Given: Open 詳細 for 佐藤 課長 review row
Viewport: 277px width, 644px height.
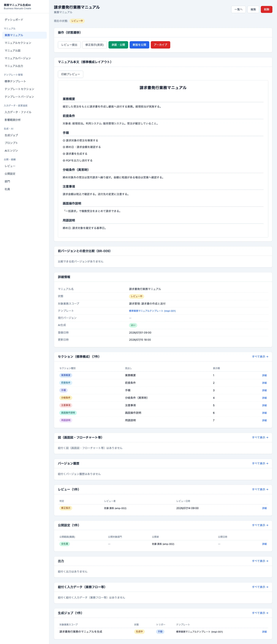Looking at the screenshot, I should point(264,508).
